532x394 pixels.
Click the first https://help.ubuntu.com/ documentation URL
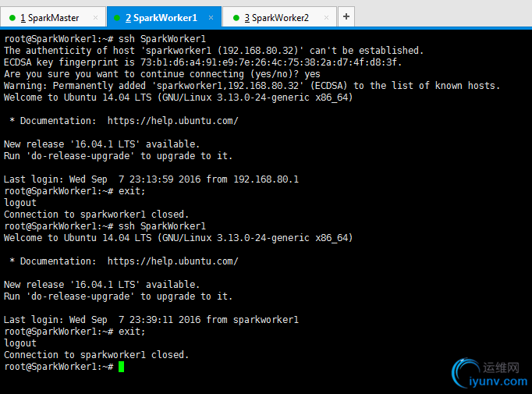point(173,121)
